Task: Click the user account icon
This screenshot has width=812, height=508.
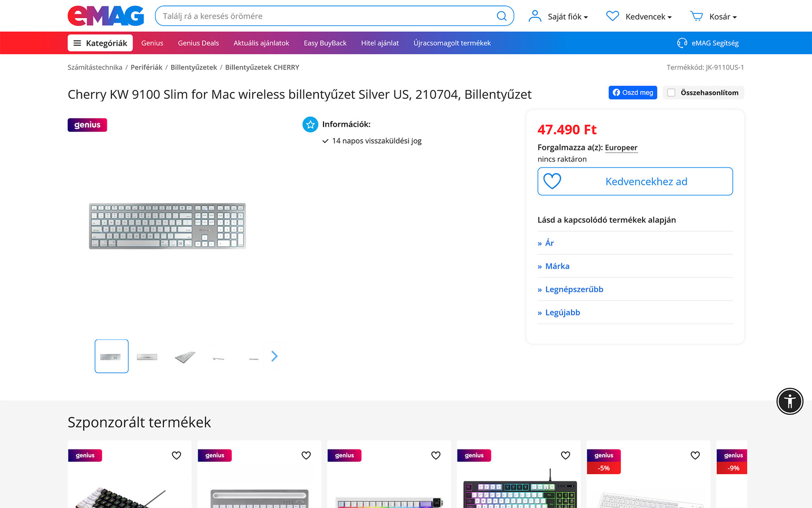Action: tap(535, 16)
